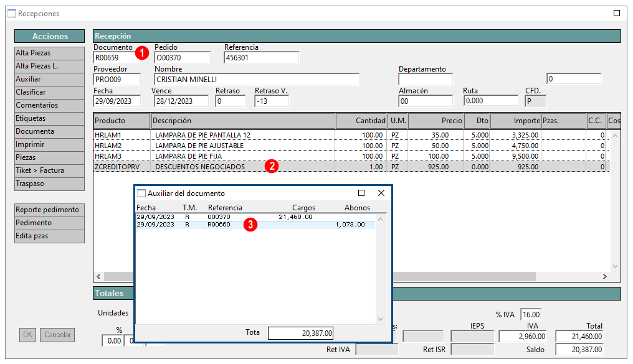
Task: Click the Saldo field 20,387.00
Action: tap(579, 350)
